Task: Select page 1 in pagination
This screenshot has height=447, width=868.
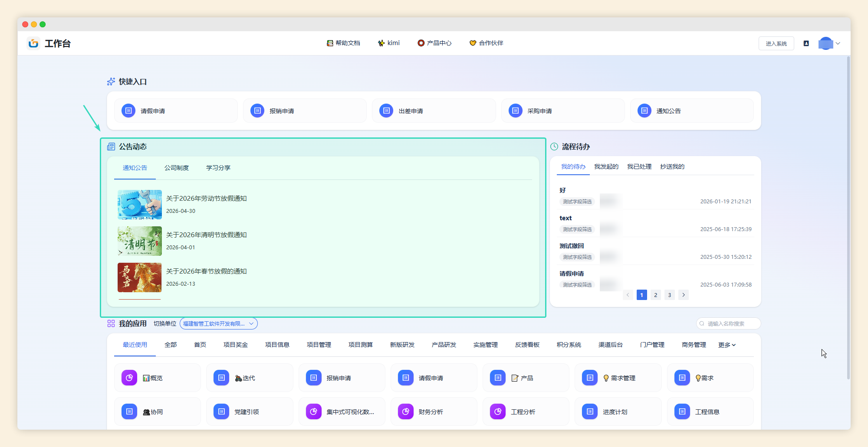Action: pyautogui.click(x=641, y=295)
